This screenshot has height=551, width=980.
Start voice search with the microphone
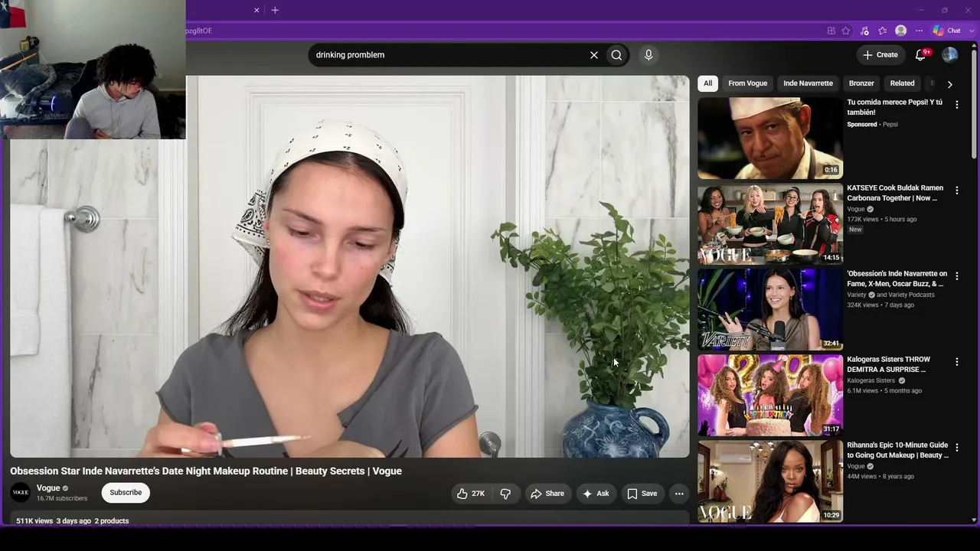click(648, 55)
